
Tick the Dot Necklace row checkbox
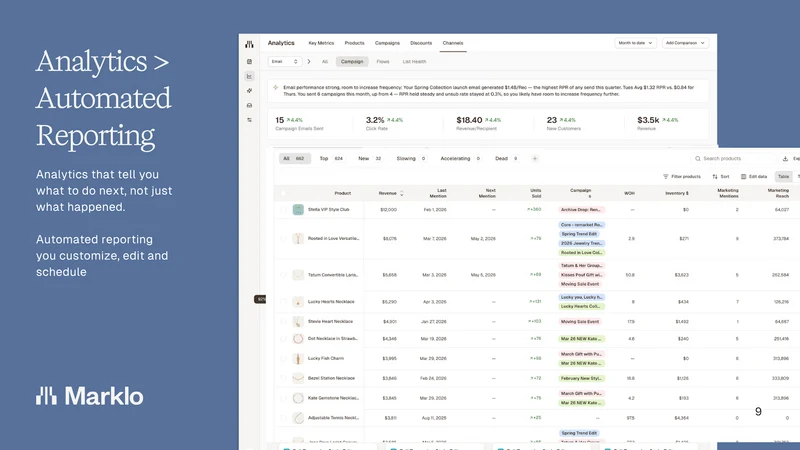coord(283,339)
